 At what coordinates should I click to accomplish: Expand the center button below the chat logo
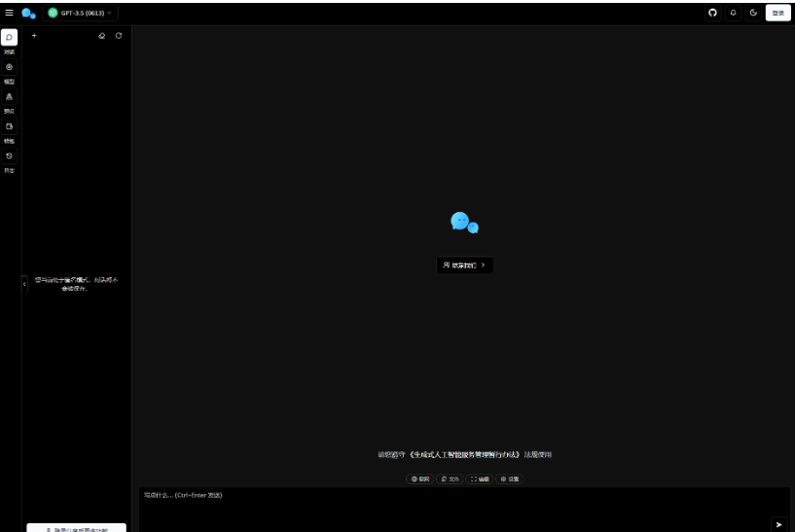click(x=464, y=265)
